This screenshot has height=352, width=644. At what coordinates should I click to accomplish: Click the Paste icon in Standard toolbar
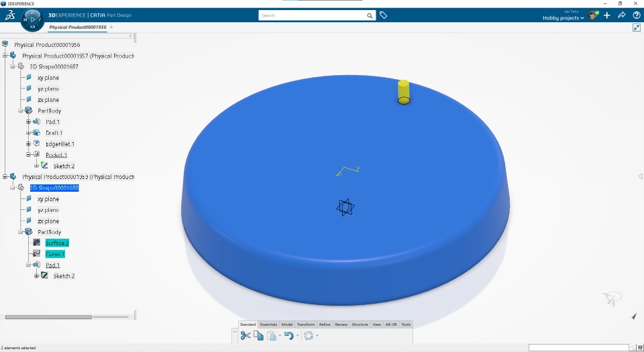272,336
